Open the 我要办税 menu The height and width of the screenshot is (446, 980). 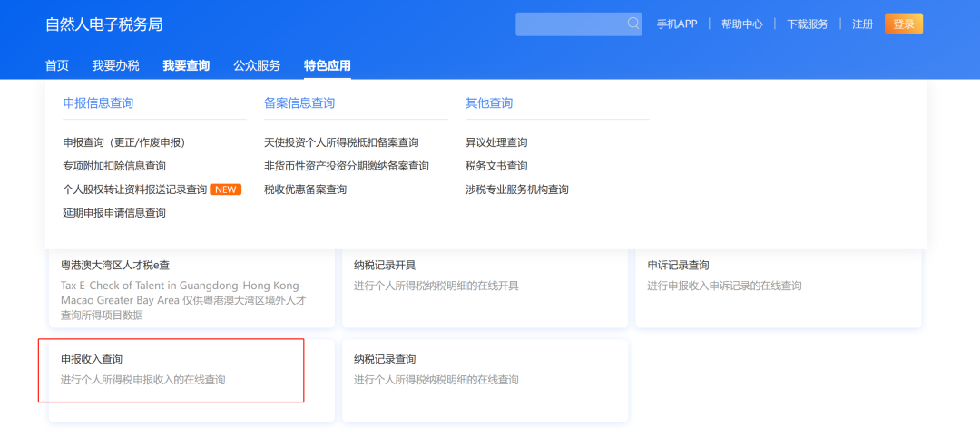pyautogui.click(x=115, y=65)
